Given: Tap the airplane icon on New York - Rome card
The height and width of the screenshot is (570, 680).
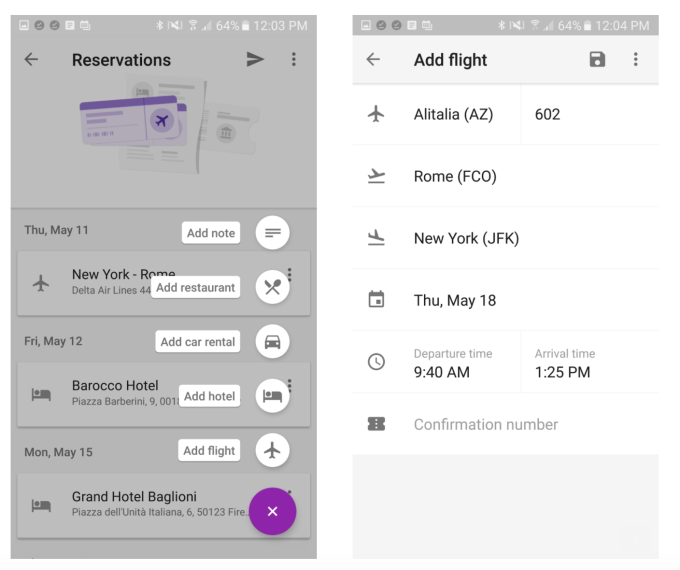Looking at the screenshot, I should coord(41,283).
